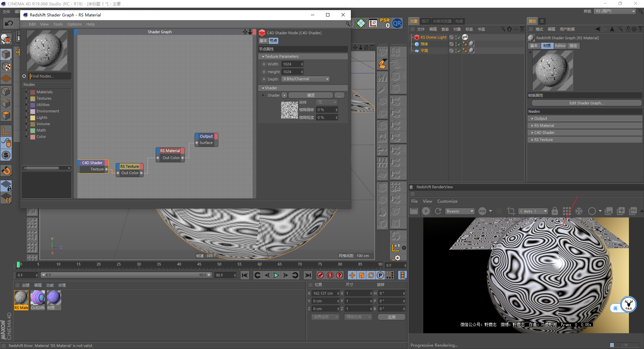Click the node list horizontal scrollbar
The height and width of the screenshot is (349, 644).
[43, 168]
